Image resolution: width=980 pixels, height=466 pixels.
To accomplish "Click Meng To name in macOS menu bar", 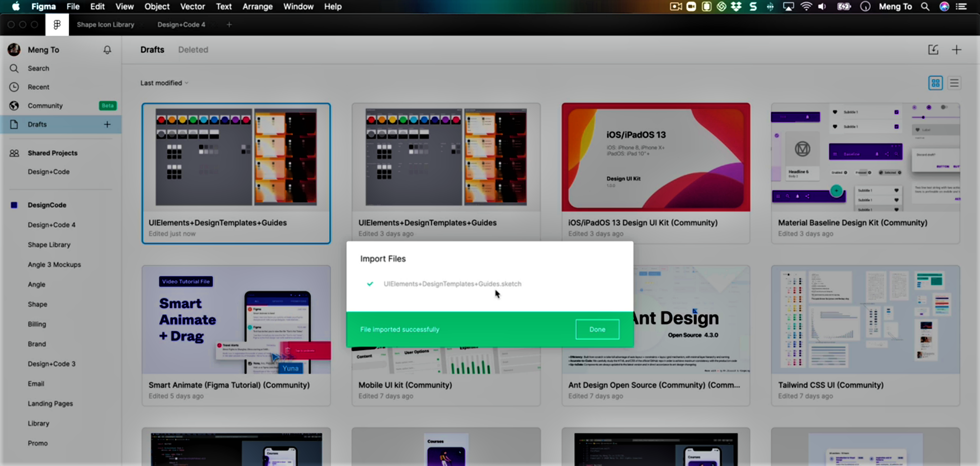I will (x=895, y=7).
